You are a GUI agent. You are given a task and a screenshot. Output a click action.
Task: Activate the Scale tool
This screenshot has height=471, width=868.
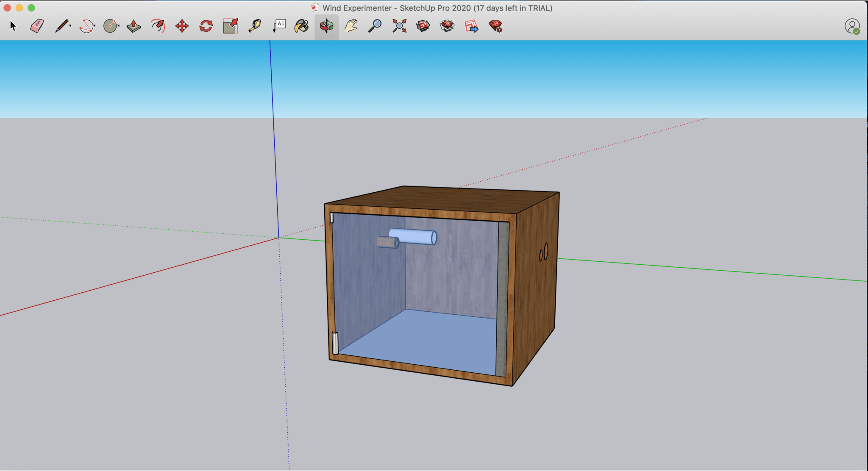(231, 26)
